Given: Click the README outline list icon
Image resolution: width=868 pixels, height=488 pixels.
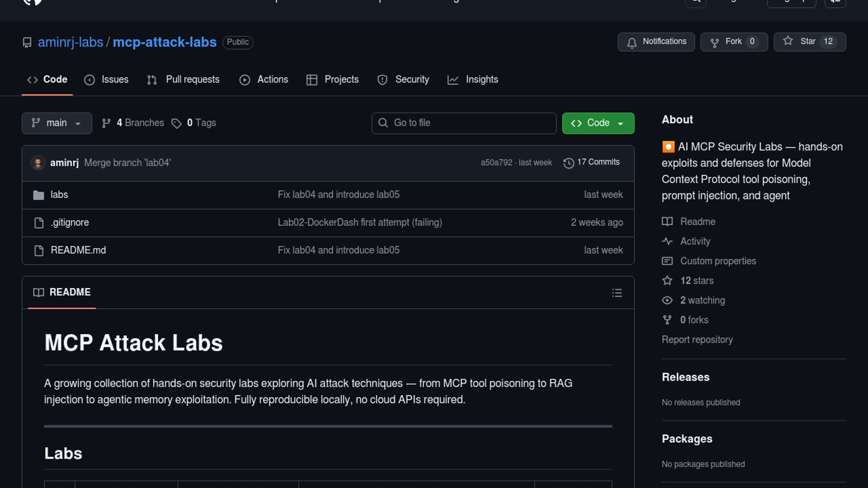Looking at the screenshot, I should click(x=617, y=293).
